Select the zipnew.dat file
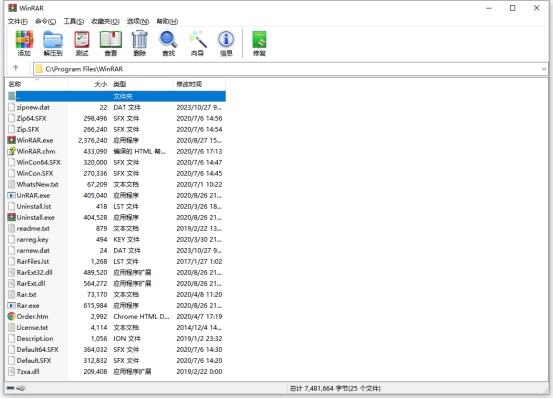This screenshot has width=553, height=399. click(x=33, y=107)
